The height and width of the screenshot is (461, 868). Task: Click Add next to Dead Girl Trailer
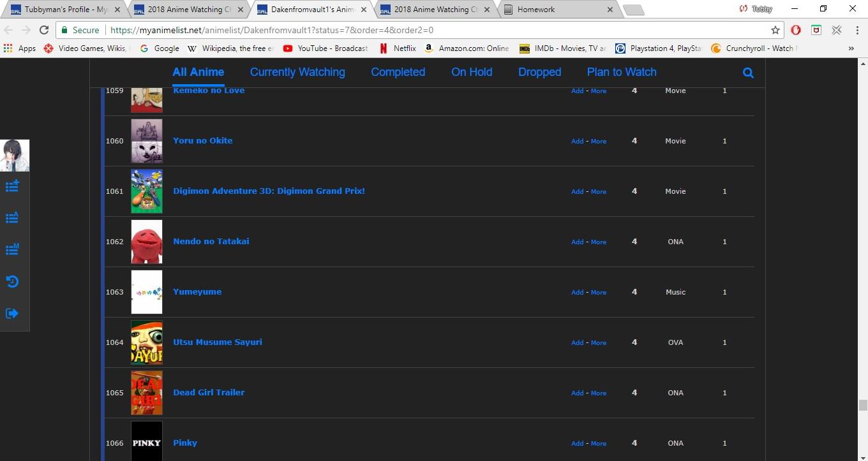tap(577, 393)
